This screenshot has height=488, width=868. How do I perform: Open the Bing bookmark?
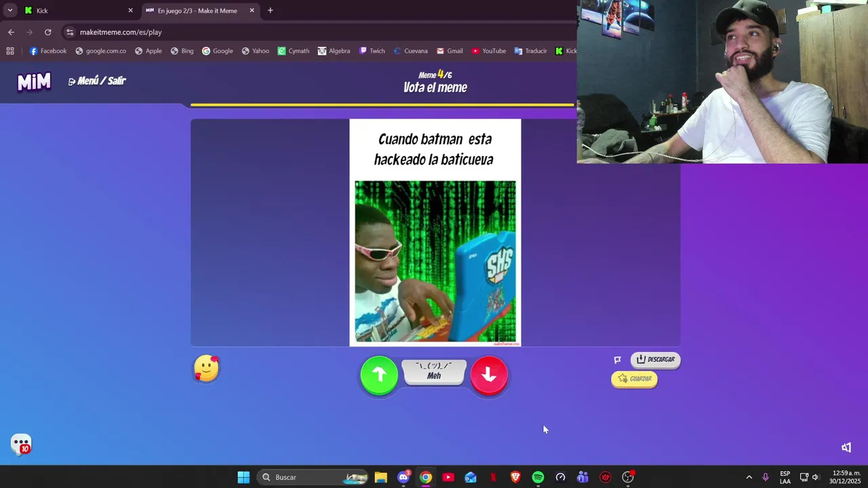pyautogui.click(x=182, y=51)
